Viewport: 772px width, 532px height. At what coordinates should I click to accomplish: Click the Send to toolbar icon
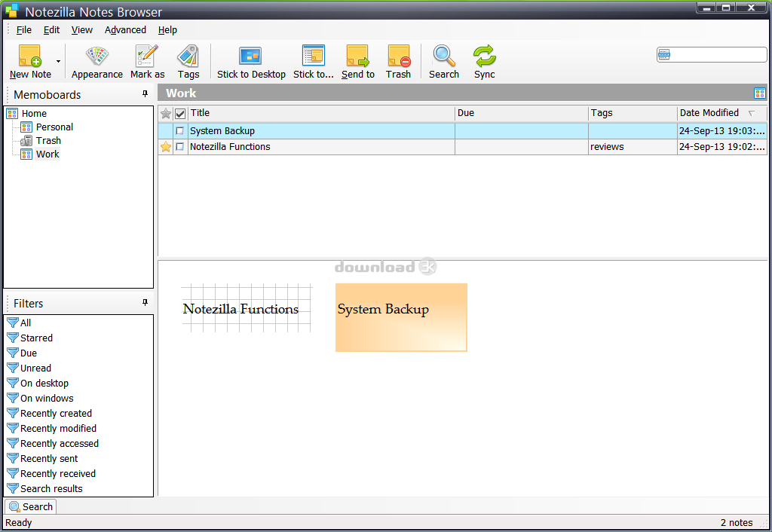(358, 56)
